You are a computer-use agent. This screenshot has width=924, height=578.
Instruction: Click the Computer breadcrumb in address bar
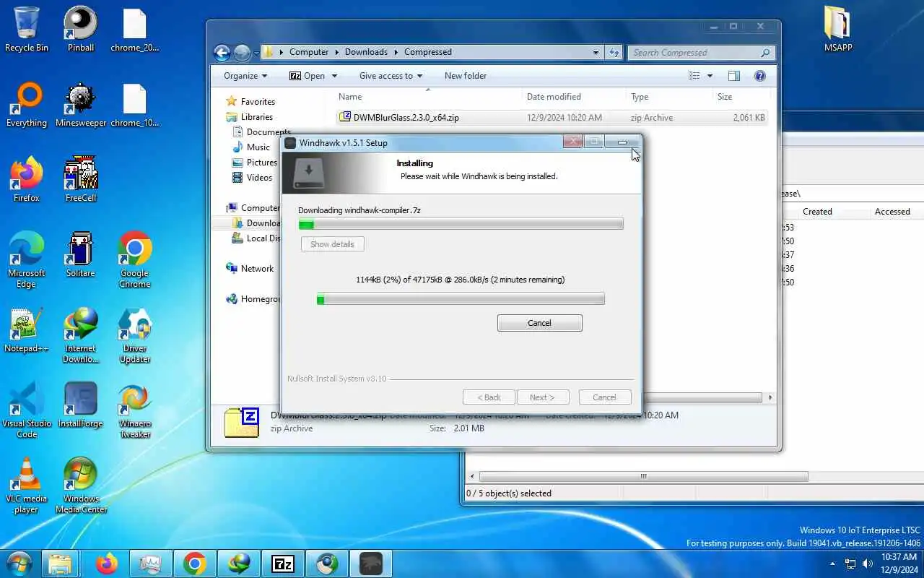pos(309,52)
